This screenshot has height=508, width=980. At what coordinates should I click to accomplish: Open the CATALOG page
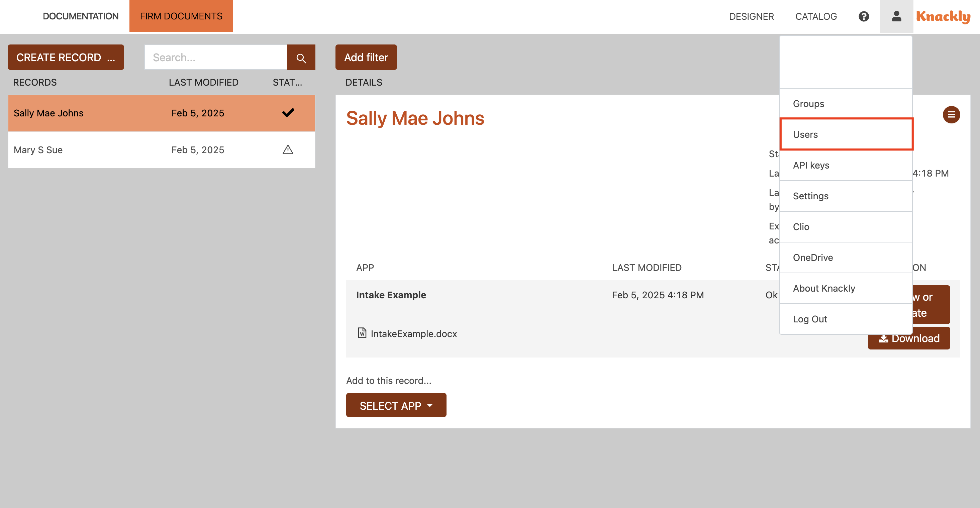pyautogui.click(x=816, y=16)
